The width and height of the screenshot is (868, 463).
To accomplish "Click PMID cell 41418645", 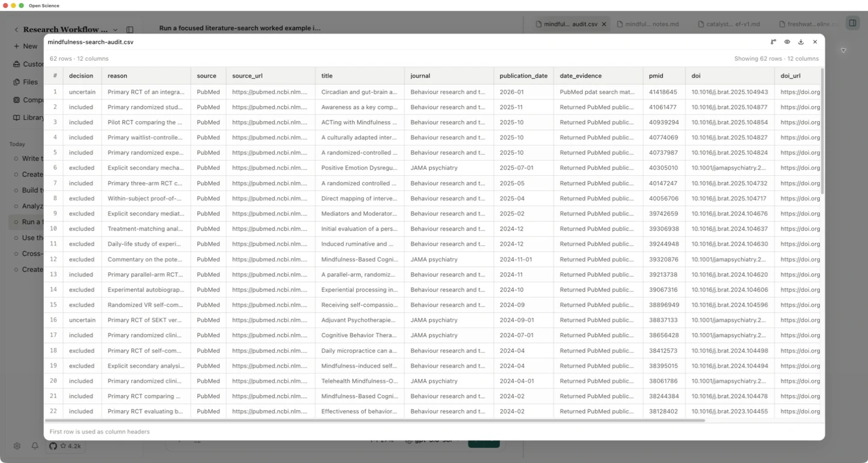I will point(663,92).
